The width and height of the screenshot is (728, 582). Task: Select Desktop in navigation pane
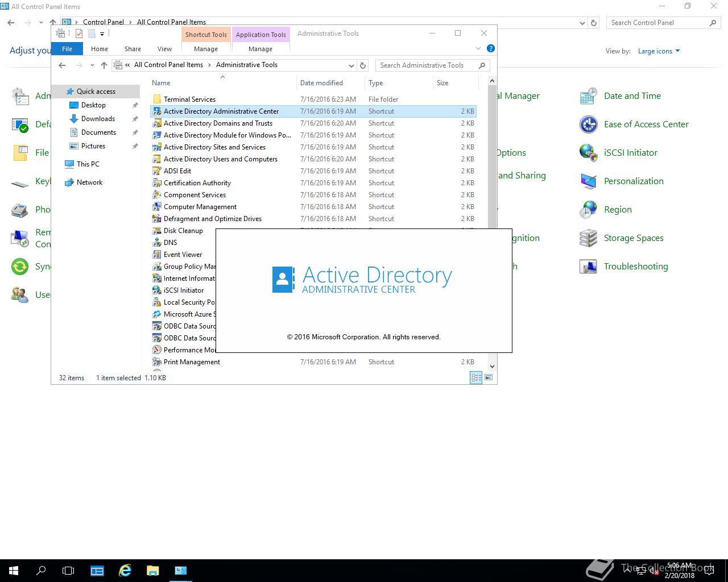93,105
